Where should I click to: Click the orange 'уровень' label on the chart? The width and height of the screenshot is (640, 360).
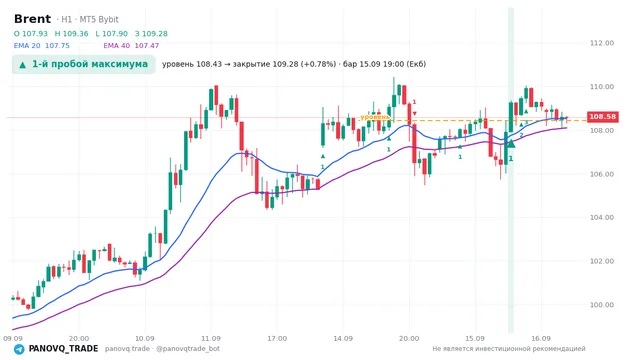[375, 117]
